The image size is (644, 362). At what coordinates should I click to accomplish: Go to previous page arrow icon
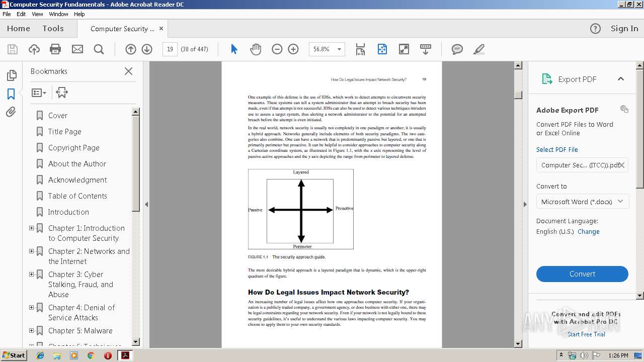[131, 49]
